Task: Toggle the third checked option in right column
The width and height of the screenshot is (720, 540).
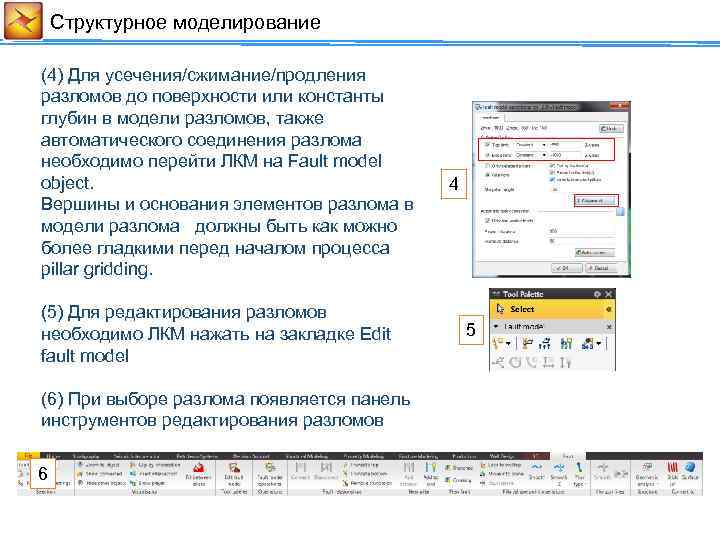Action: click(x=552, y=180)
